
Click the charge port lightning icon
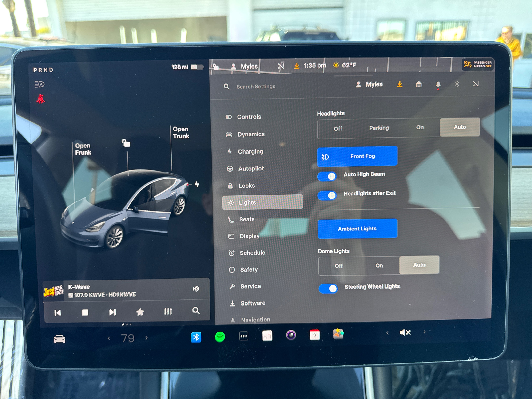tap(197, 184)
